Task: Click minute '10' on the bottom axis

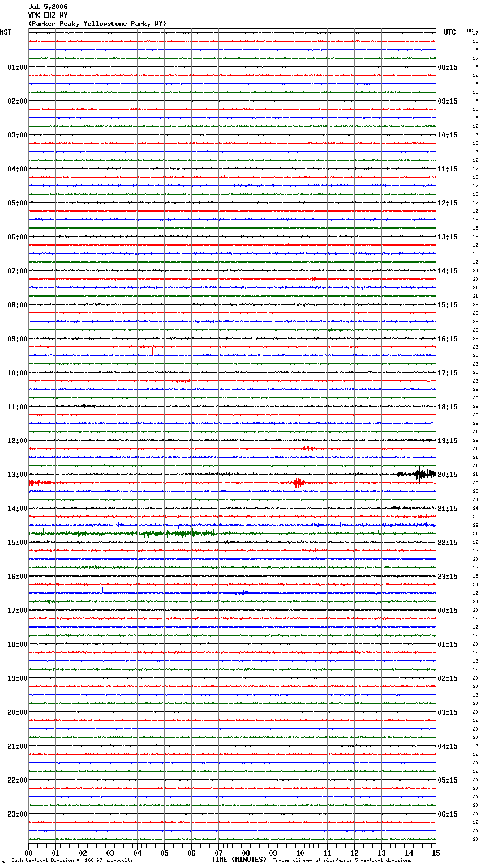Action: pyautogui.click(x=300, y=853)
